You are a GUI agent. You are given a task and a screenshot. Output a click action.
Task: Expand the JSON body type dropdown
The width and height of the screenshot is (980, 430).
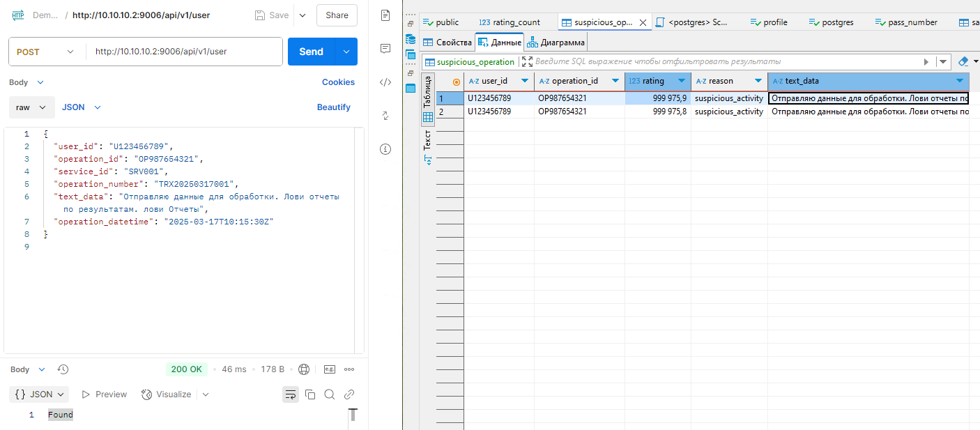(82, 107)
